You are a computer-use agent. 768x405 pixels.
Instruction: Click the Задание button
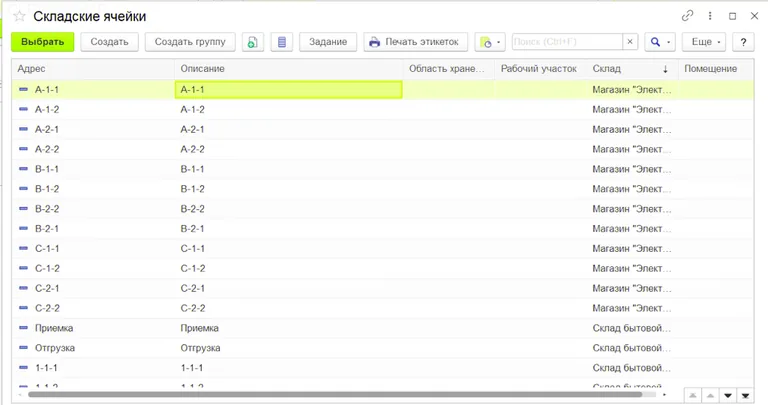tap(328, 42)
